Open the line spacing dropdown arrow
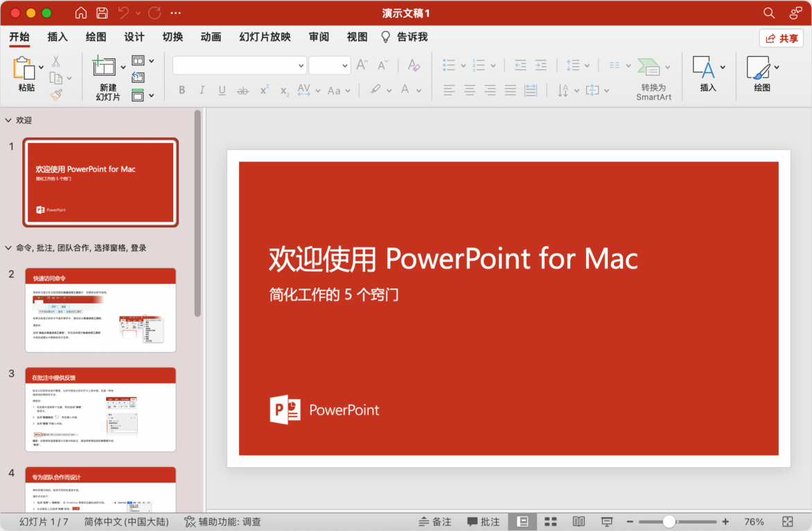 tap(587, 66)
